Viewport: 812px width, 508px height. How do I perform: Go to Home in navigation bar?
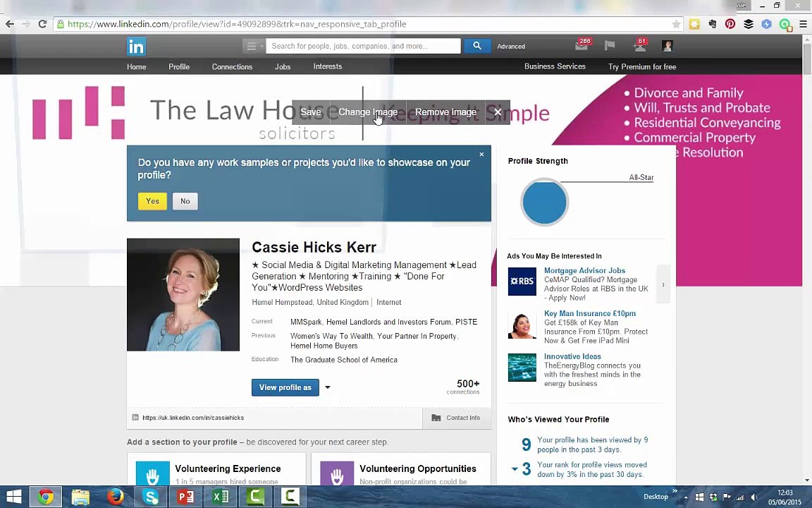click(136, 66)
